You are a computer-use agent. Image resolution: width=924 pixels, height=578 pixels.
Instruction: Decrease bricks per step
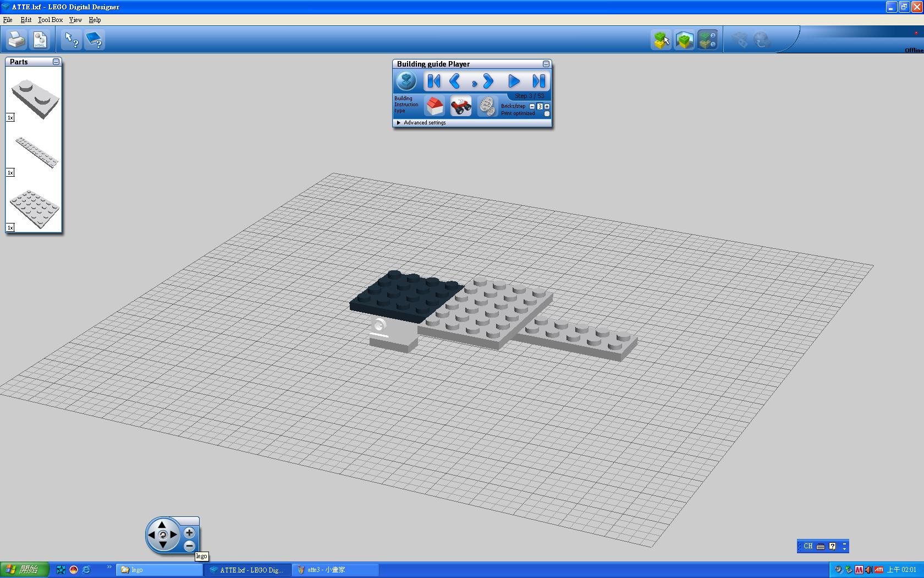532,106
